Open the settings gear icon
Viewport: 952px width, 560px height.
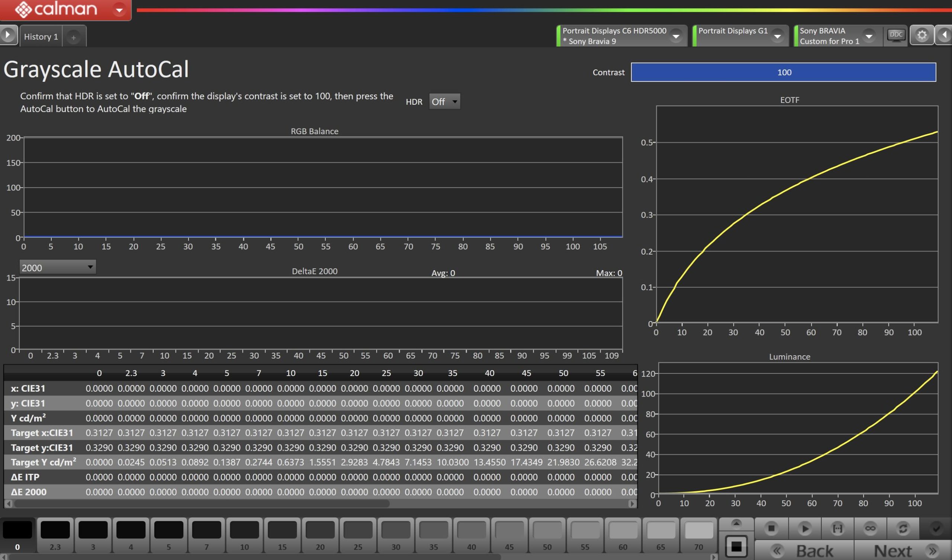922,35
